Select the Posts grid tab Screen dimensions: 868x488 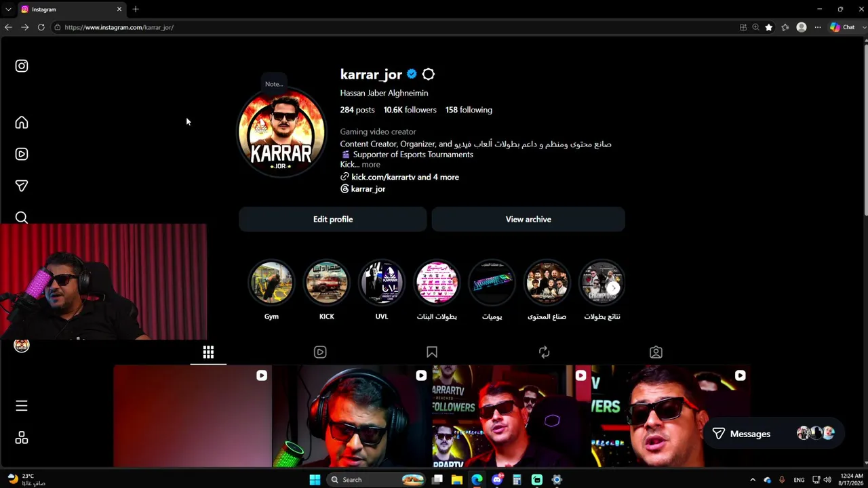click(x=208, y=352)
